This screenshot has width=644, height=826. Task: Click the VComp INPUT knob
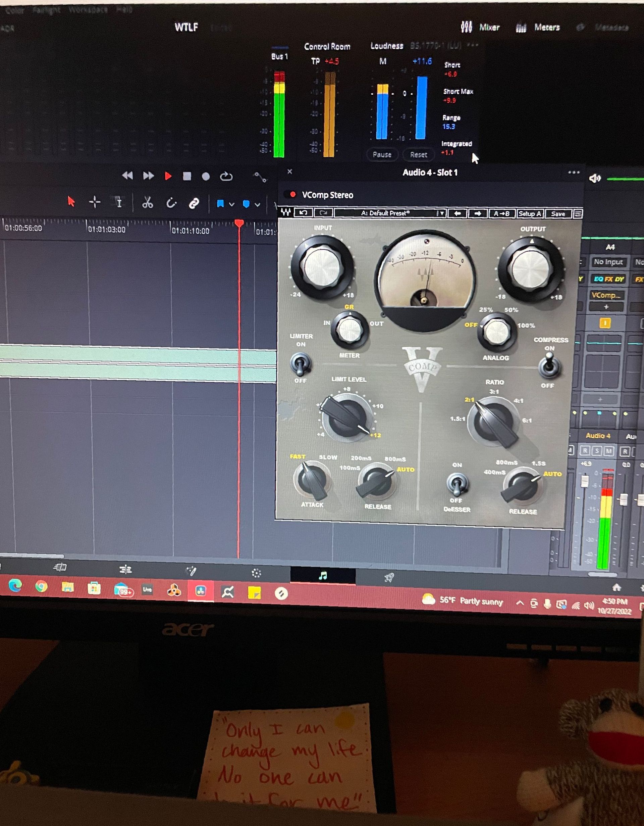pos(322,268)
